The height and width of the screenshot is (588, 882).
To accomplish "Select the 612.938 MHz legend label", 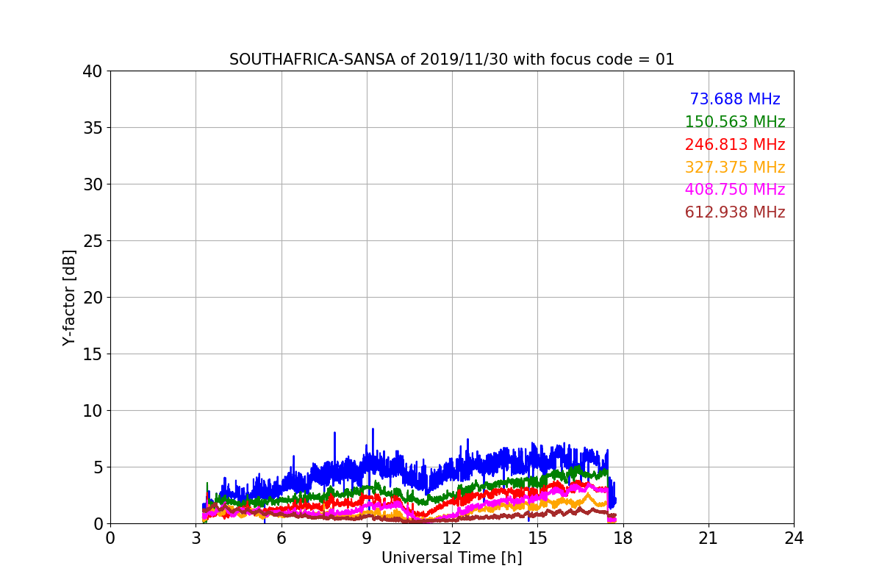I will 735,212.
